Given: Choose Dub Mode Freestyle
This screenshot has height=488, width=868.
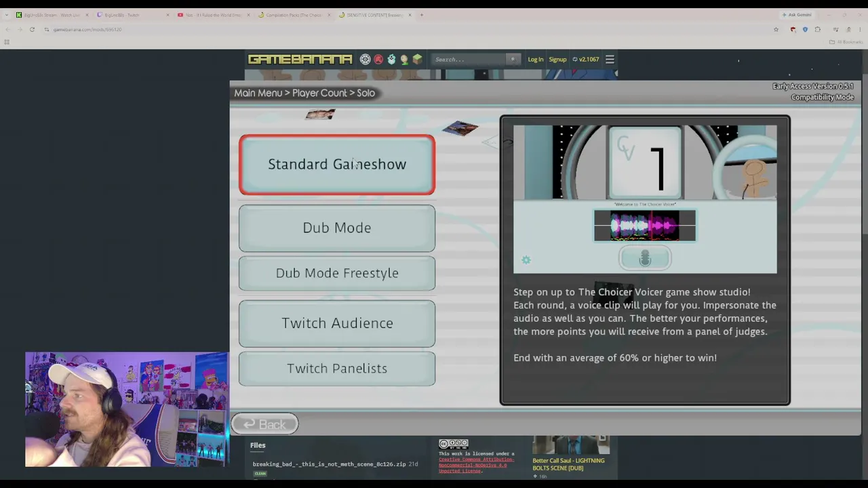Looking at the screenshot, I should 337,273.
